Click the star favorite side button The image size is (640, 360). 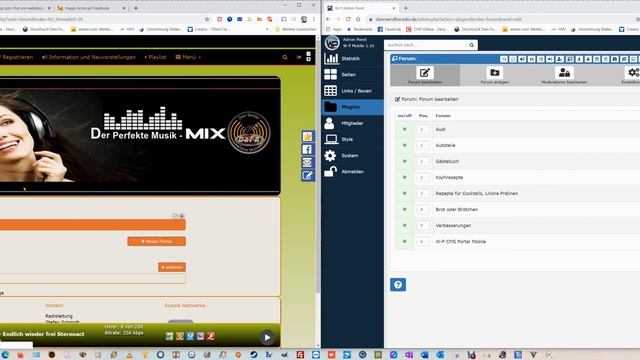307,136
